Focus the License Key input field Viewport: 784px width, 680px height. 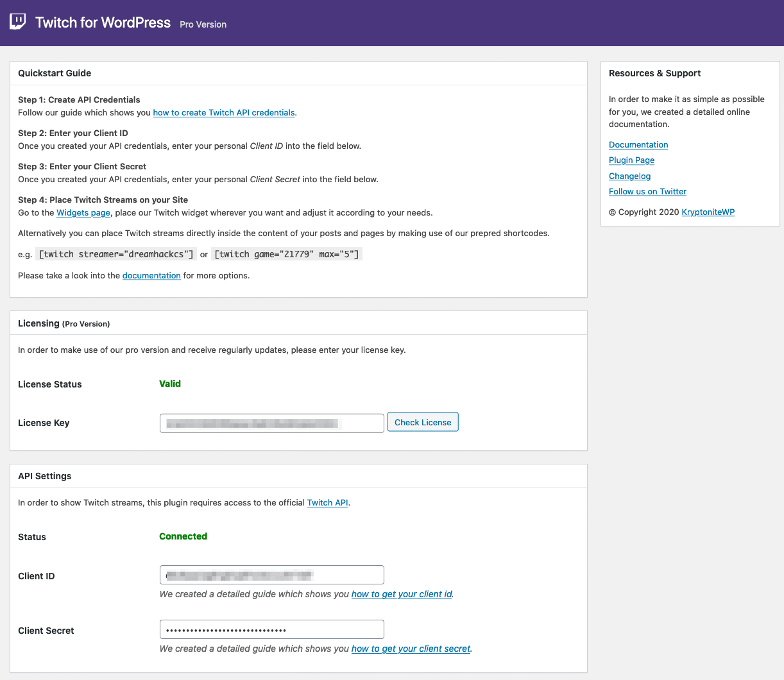[x=272, y=423]
